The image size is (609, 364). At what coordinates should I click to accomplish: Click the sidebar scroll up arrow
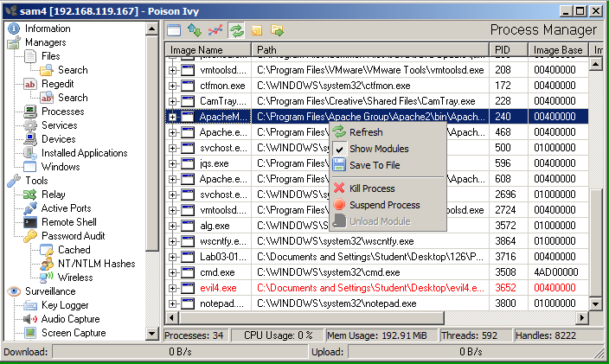coord(152,29)
